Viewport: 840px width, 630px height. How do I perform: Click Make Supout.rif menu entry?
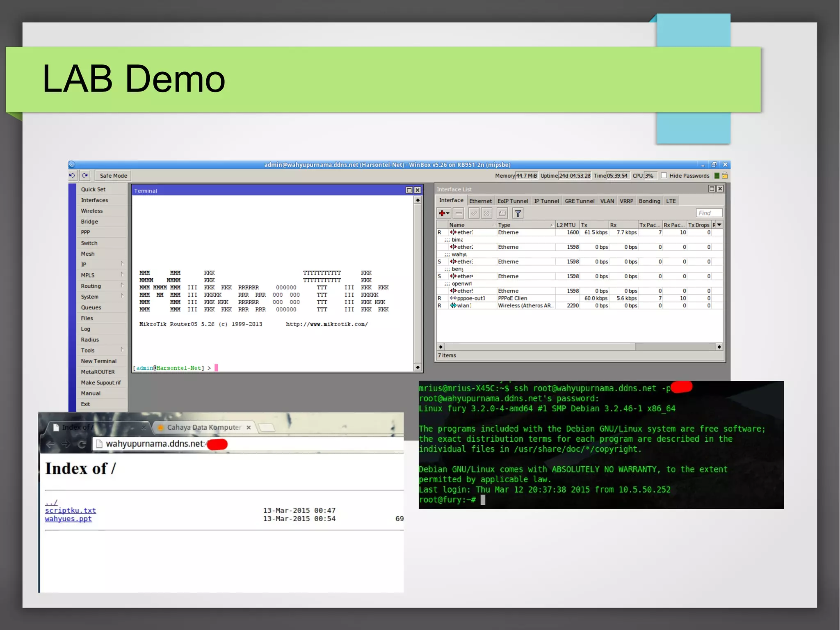click(x=101, y=383)
